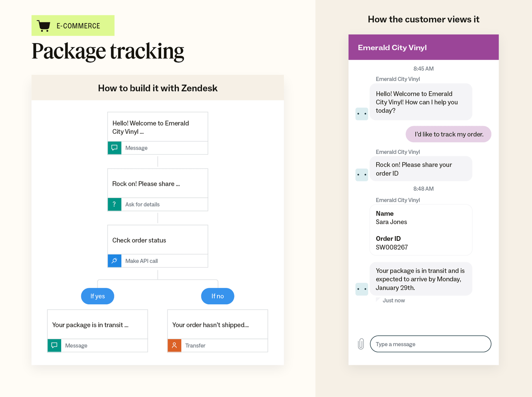Viewport: 532px width, 397px height.
Task: Click the bot avatar beside the package in transit message
Action: click(362, 289)
